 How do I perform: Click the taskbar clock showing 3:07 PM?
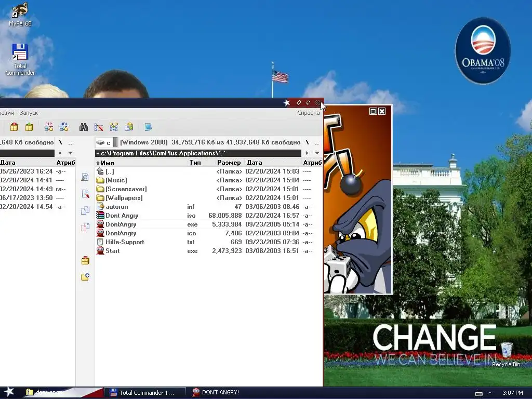click(x=512, y=393)
